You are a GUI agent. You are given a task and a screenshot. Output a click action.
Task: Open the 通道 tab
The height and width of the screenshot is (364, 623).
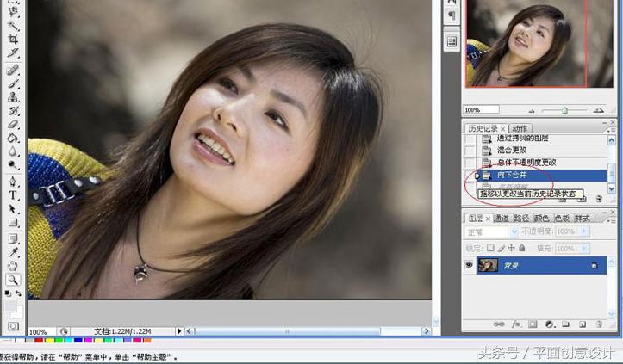pyautogui.click(x=501, y=219)
